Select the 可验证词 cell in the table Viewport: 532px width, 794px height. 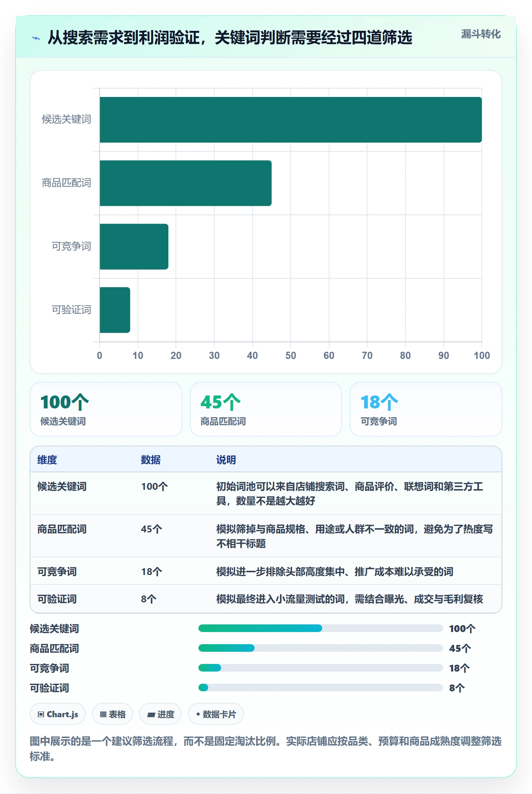[x=57, y=599]
